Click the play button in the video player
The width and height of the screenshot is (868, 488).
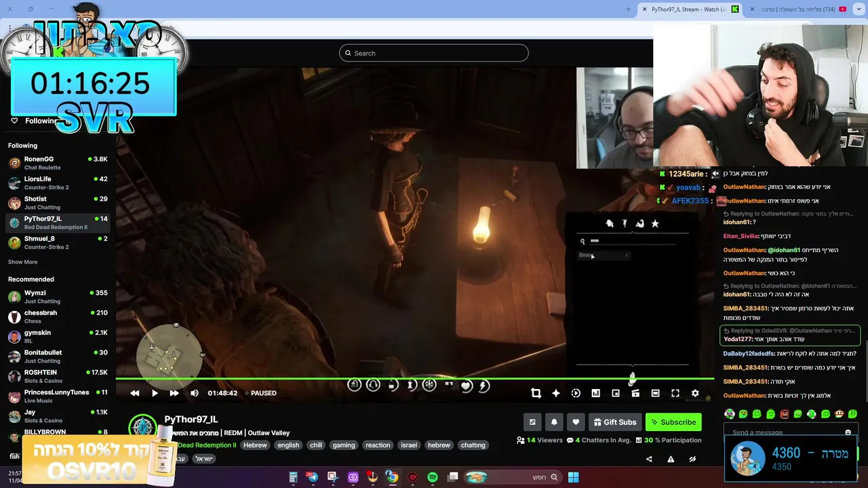coord(155,393)
